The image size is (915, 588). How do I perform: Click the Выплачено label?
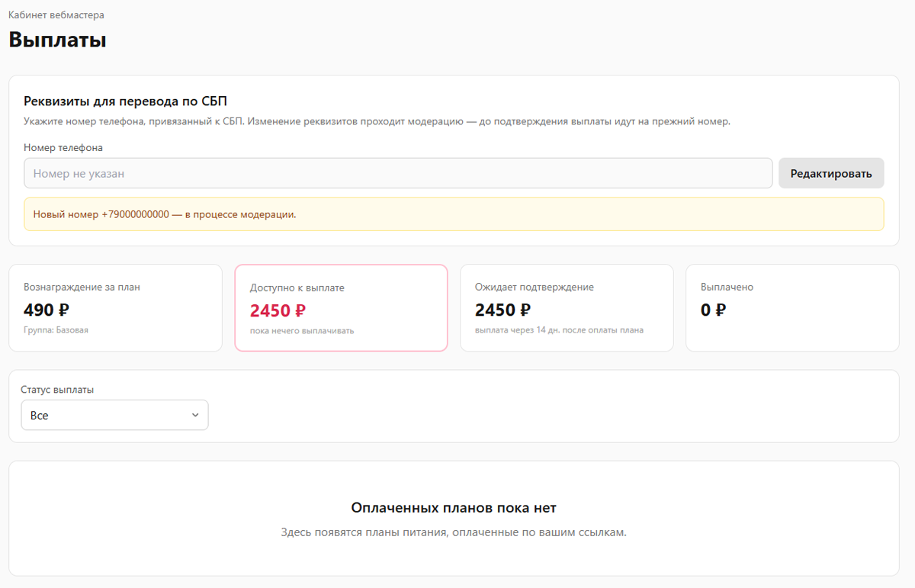[x=727, y=287]
